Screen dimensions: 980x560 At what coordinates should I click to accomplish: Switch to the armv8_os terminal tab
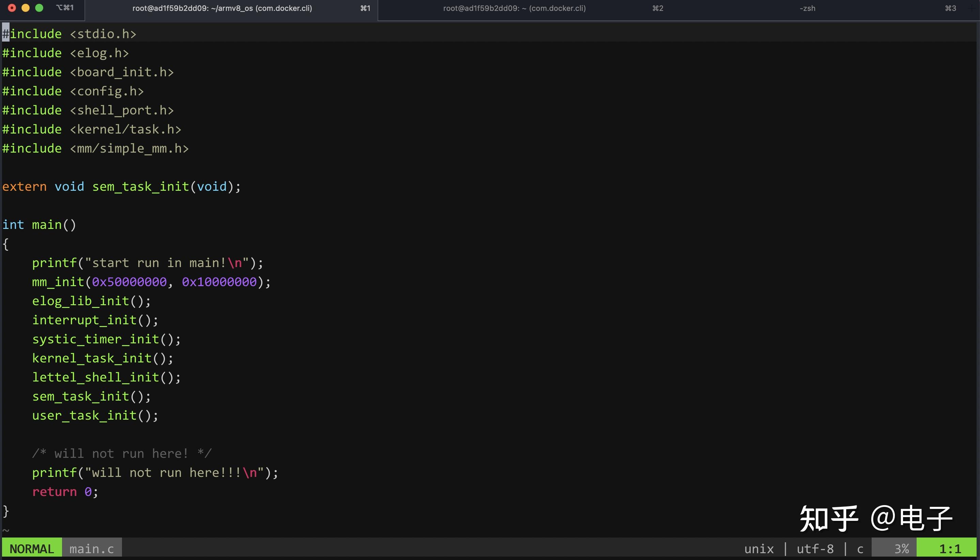(x=223, y=8)
